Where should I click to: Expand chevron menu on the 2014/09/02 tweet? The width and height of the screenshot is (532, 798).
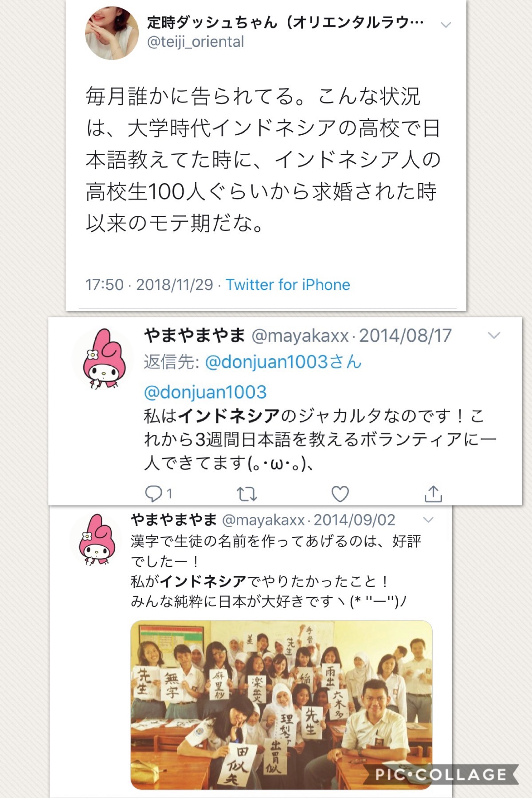[428, 520]
